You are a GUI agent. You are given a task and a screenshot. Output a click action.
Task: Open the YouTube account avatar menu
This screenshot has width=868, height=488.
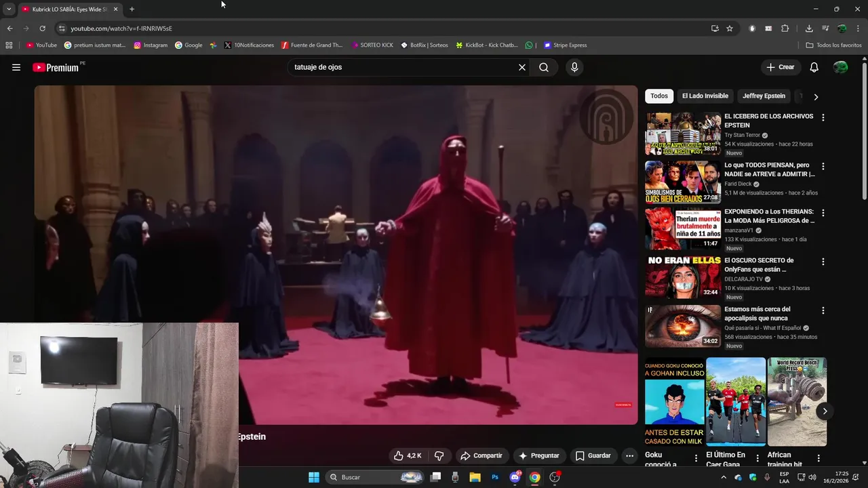click(x=840, y=67)
